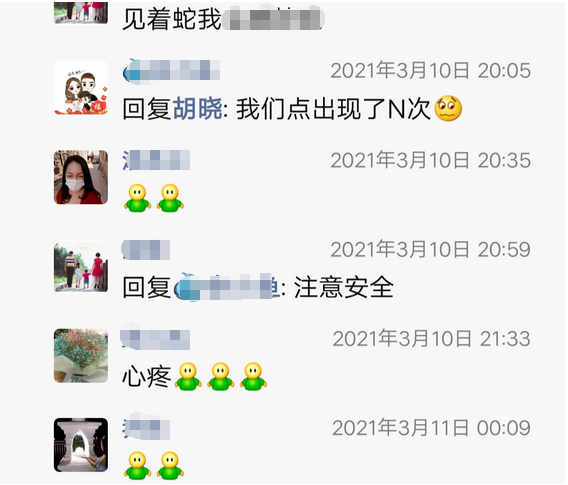Open the masked woman in red avatar

click(81, 177)
